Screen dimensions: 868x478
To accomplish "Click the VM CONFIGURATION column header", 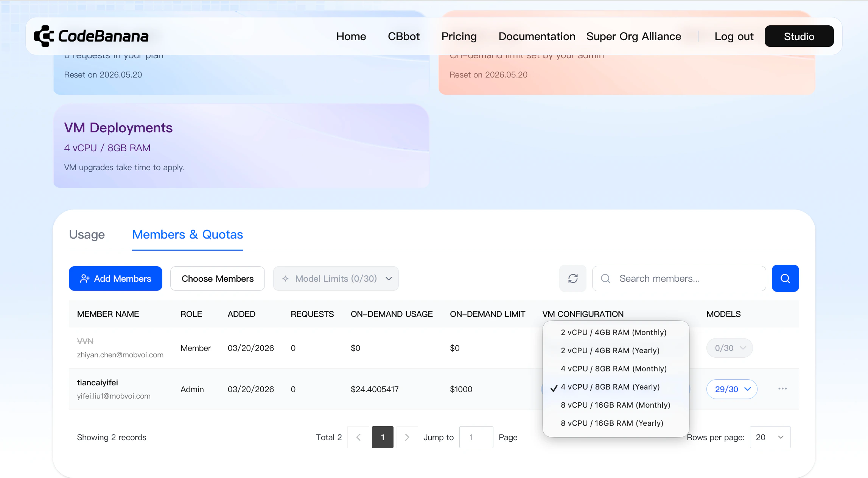I will click(x=583, y=314).
